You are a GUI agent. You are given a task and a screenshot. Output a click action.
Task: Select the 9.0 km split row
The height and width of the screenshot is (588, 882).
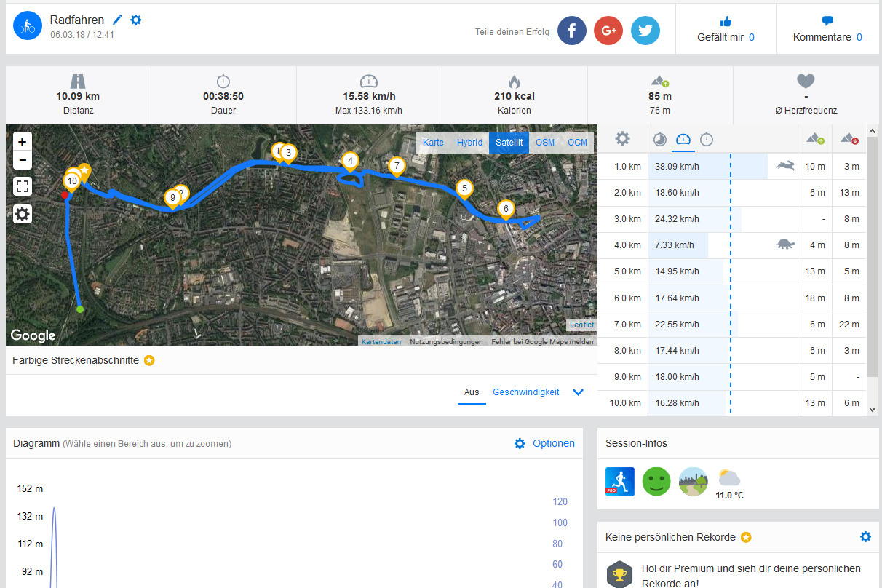click(732, 377)
